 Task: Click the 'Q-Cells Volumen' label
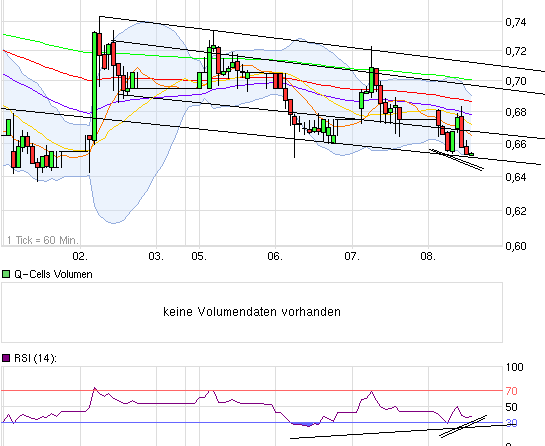click(53, 274)
